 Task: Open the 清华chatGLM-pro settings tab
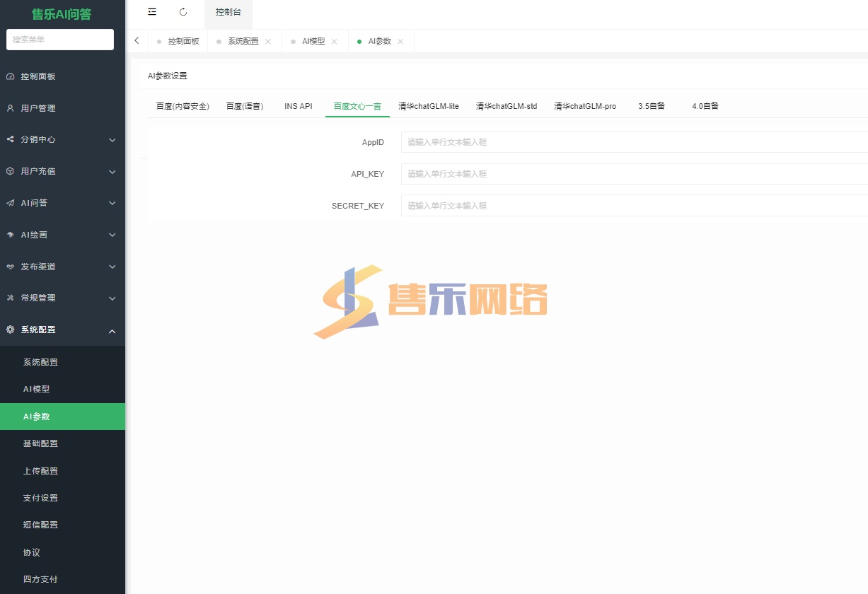585,106
